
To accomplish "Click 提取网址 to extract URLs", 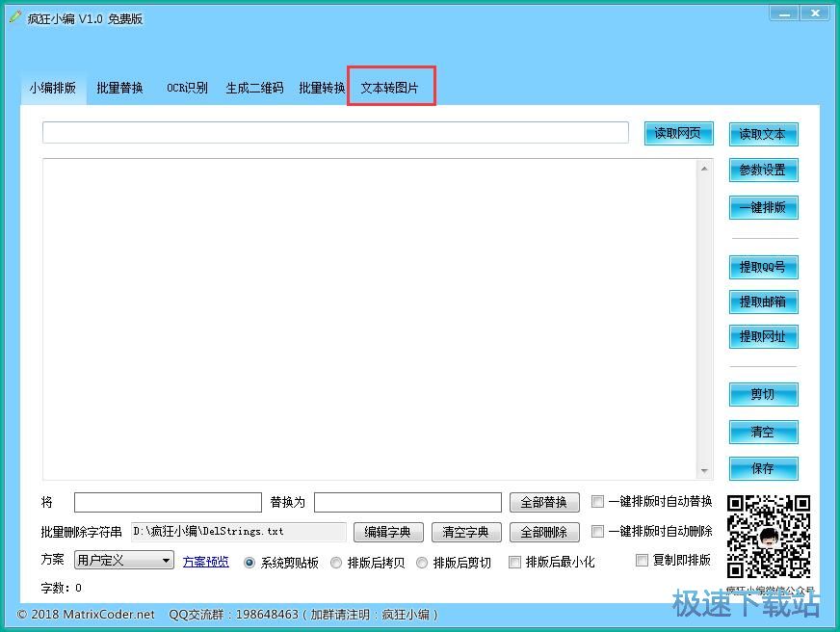I will click(x=763, y=337).
